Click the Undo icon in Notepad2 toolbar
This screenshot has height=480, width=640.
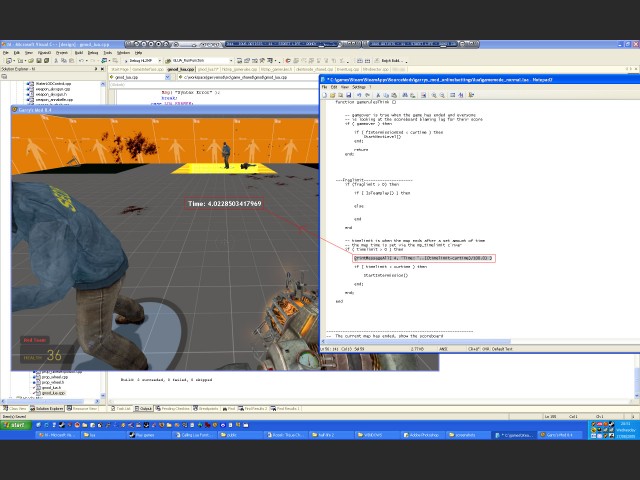359,95
